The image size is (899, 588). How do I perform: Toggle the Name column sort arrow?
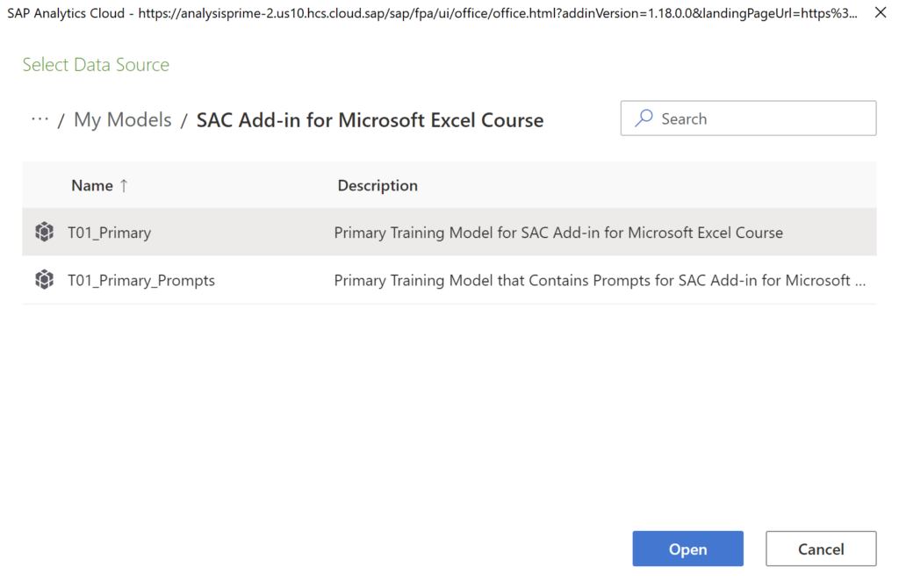coord(124,186)
